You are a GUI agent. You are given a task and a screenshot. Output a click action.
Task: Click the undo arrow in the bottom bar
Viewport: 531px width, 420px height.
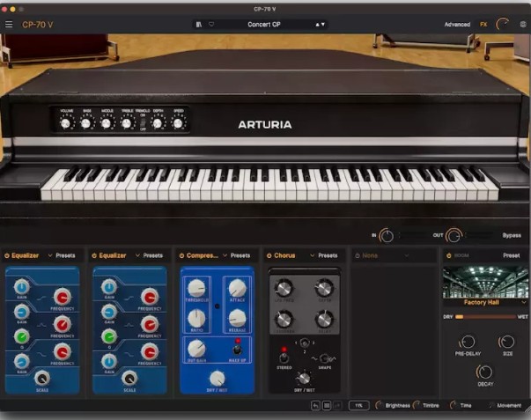315,405
